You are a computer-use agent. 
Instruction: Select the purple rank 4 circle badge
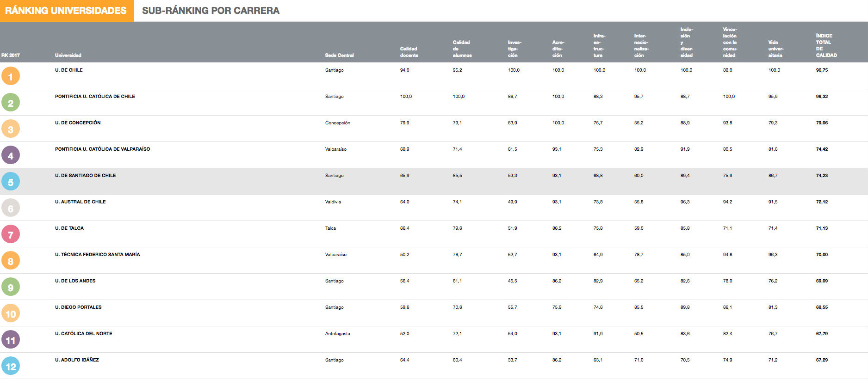[11, 155]
